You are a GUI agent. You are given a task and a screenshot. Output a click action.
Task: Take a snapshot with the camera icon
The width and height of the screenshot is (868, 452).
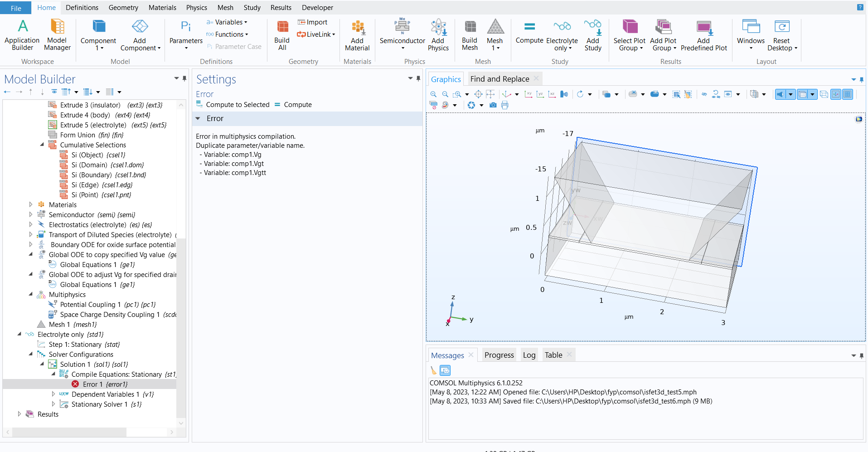tap(493, 105)
